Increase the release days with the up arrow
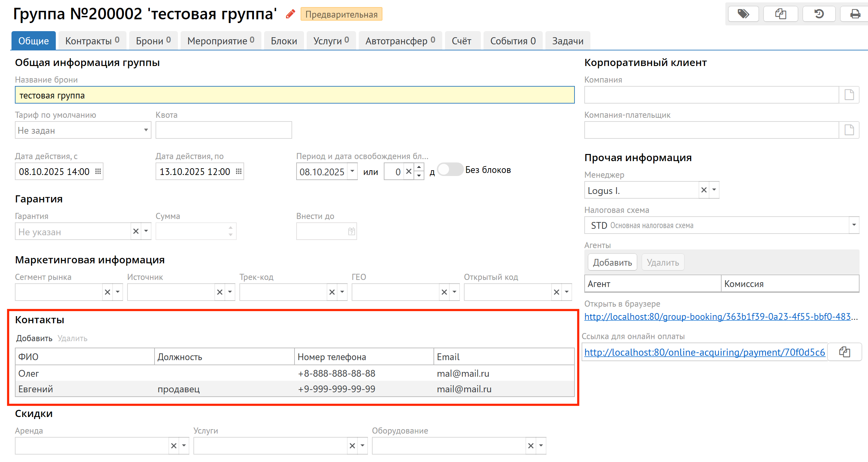The image size is (868, 462). tap(419, 168)
